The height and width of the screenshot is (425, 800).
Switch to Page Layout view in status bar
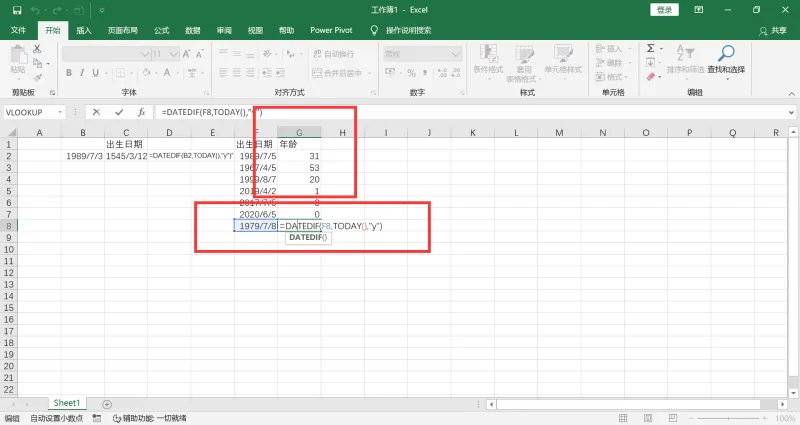648,418
